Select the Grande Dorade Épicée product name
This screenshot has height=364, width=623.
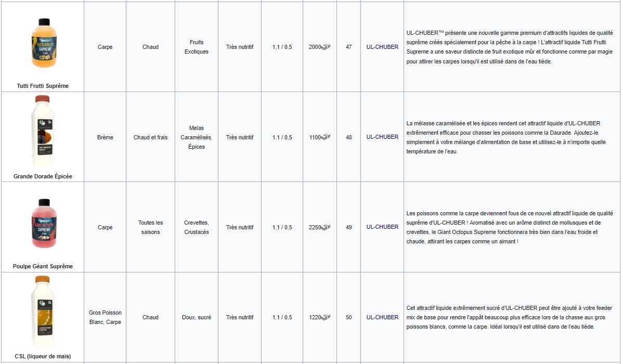[x=43, y=176]
